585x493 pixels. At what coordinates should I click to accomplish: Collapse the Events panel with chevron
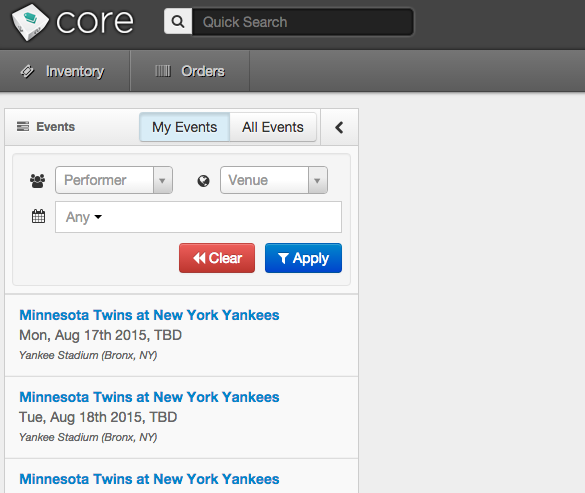tap(339, 127)
